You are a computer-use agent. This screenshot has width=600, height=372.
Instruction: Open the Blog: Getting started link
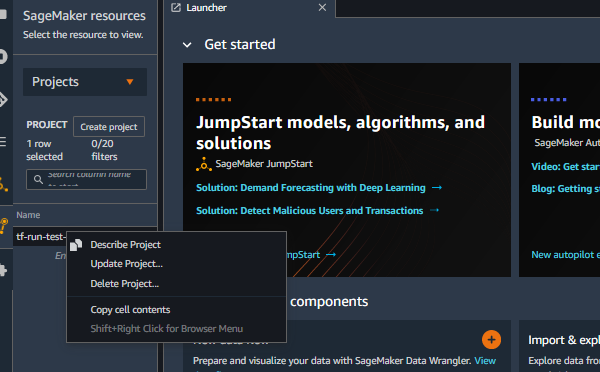point(566,189)
